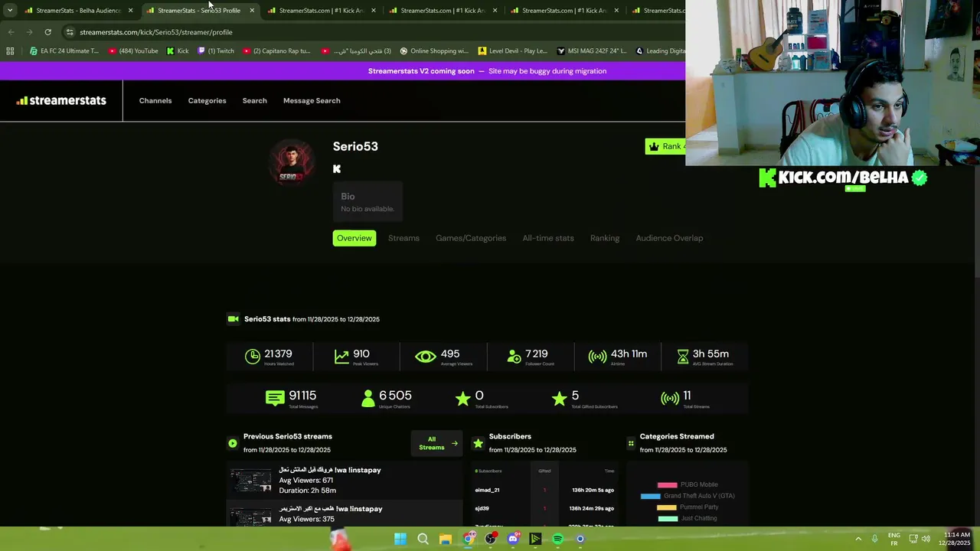The height and width of the screenshot is (551, 980).
Task: Open the EA FC 24 Ultimate bookmark
Action: coord(64,51)
